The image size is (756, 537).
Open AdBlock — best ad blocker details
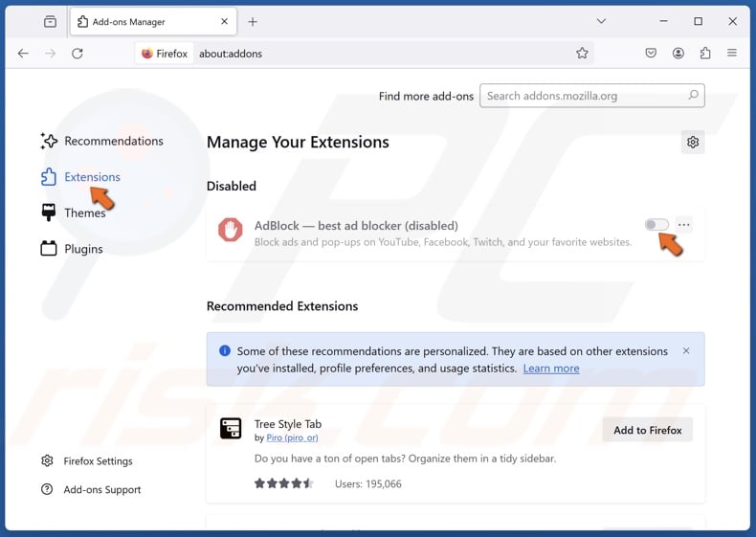point(356,225)
